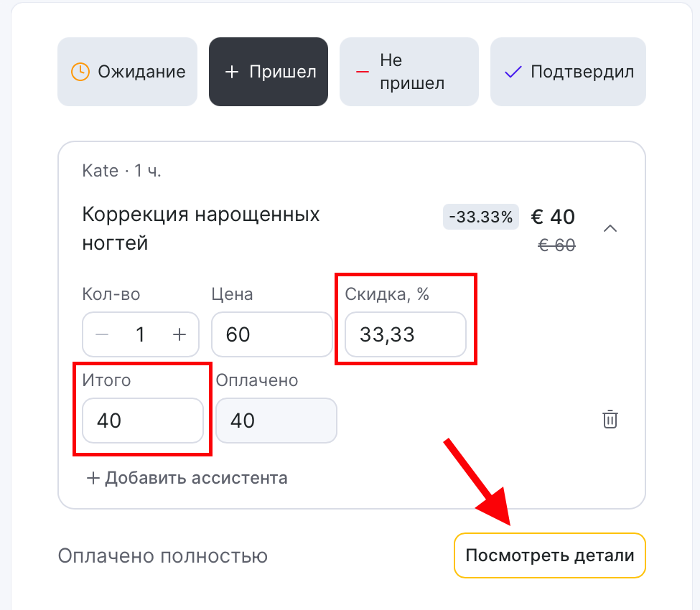Delete the service with trash icon
700x610 pixels.
tap(610, 419)
